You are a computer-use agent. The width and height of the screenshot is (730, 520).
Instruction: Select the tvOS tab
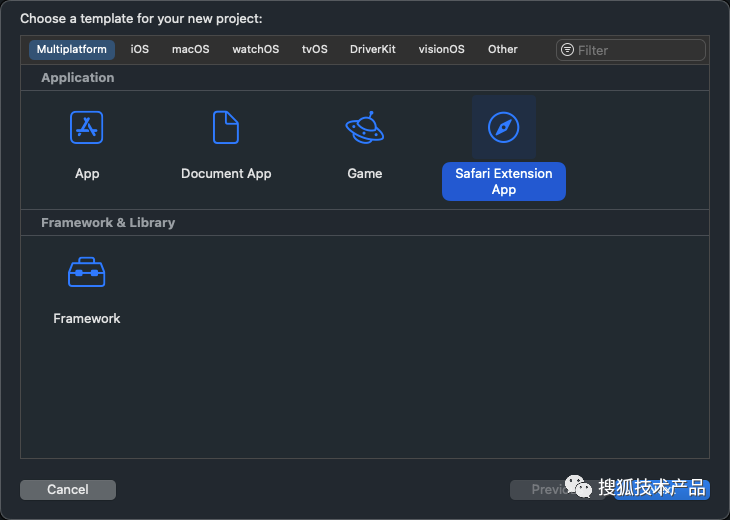315,49
